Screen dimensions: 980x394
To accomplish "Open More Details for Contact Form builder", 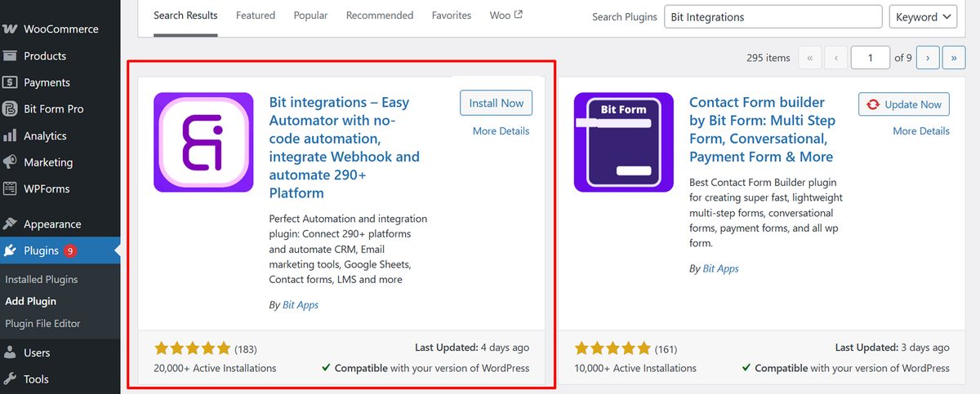I will 921,131.
